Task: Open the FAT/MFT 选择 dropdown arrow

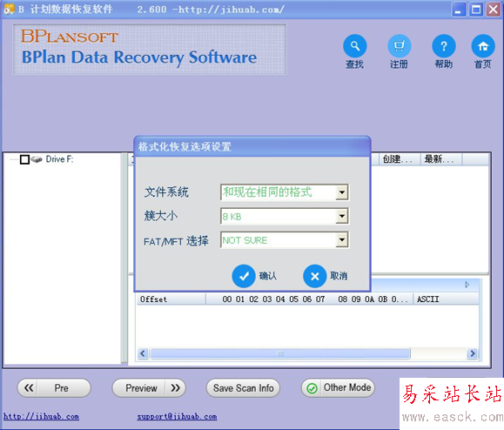Action: (x=342, y=239)
